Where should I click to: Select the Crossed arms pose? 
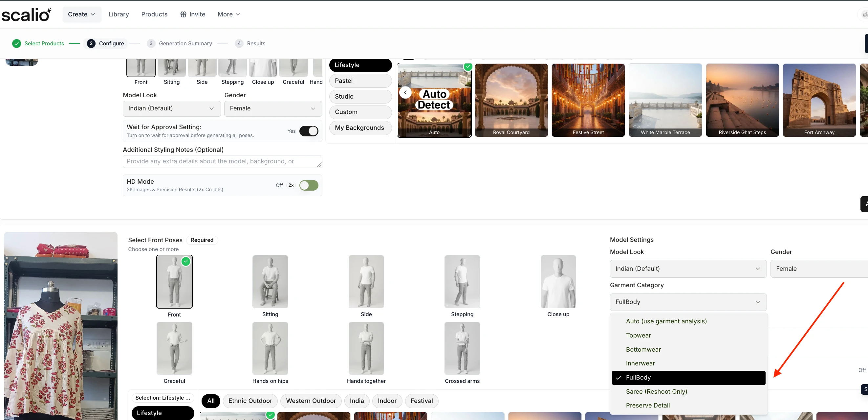(462, 348)
